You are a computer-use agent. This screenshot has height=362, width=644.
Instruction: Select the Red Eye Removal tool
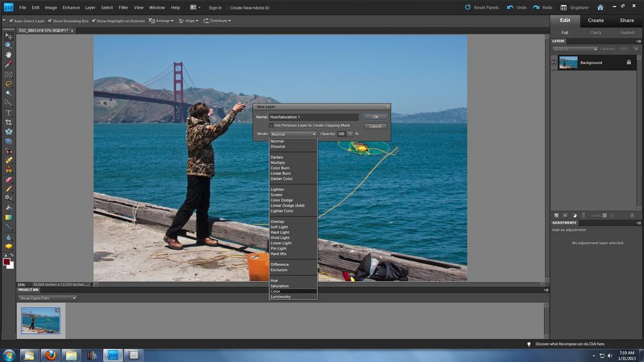(8, 151)
